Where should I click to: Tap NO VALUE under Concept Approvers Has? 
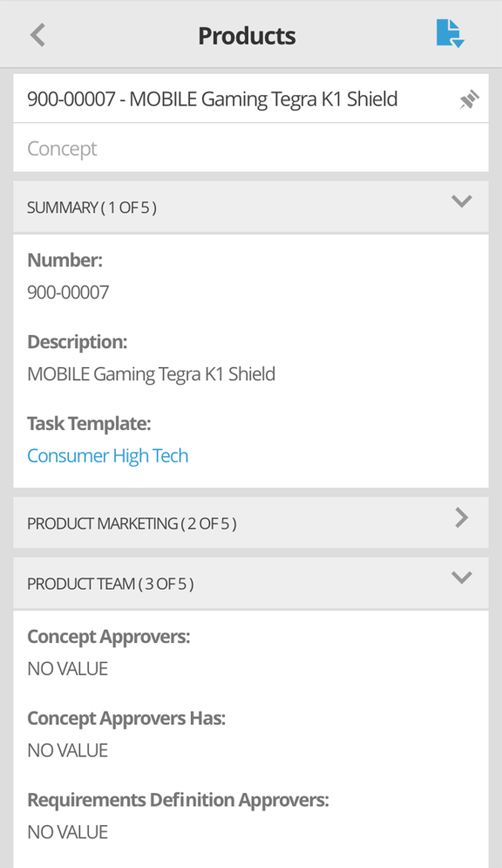(68, 750)
